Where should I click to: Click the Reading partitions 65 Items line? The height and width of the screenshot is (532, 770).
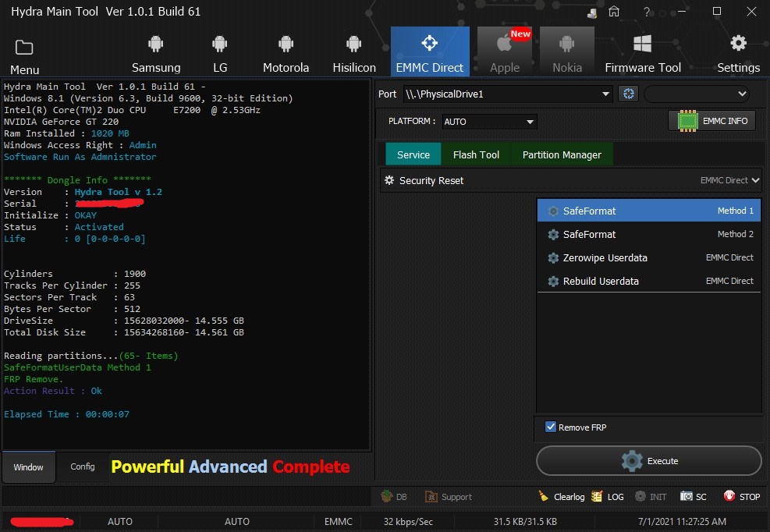pos(90,355)
